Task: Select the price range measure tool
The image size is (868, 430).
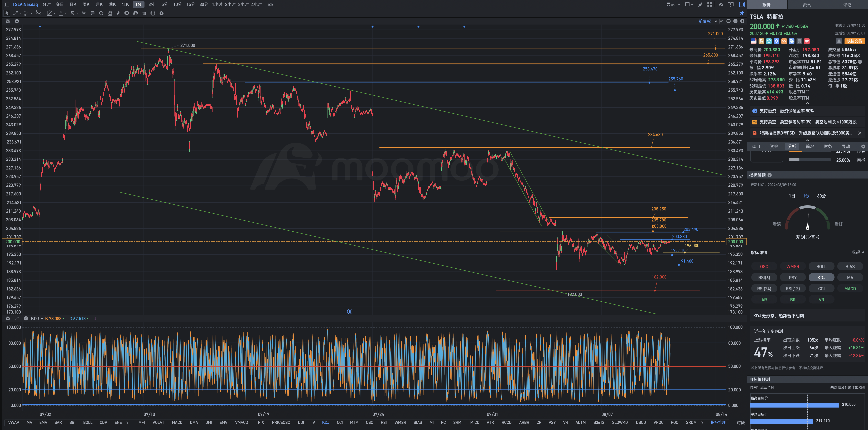Action: click(61, 13)
